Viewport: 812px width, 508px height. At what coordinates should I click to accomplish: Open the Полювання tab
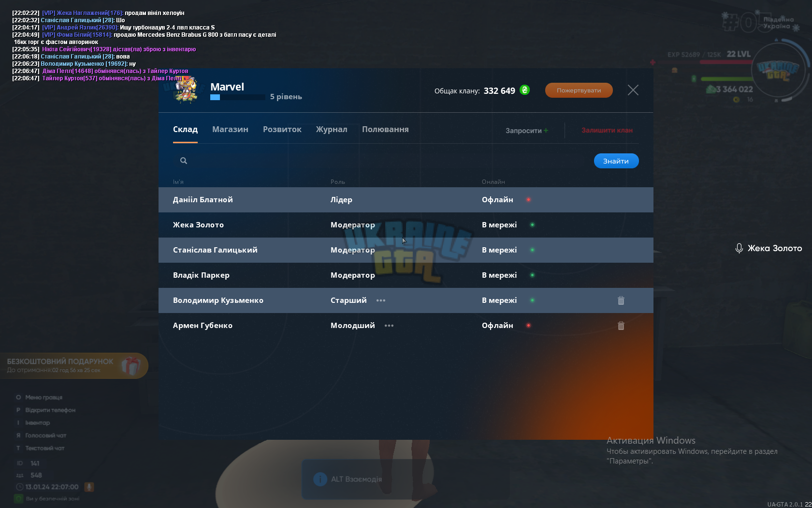[385, 130]
